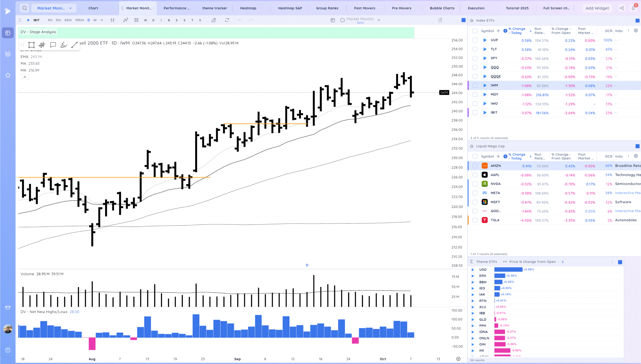Viewport: 641px width, 364px height.
Task: Click the share icon in top bar
Action: tap(622, 8)
